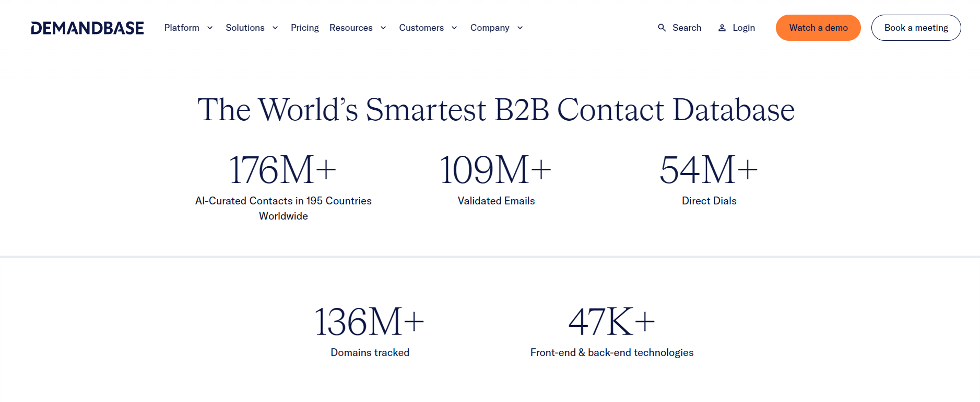Image resolution: width=980 pixels, height=402 pixels.
Task: Click the magnifying glass search icon
Action: [x=662, y=28]
